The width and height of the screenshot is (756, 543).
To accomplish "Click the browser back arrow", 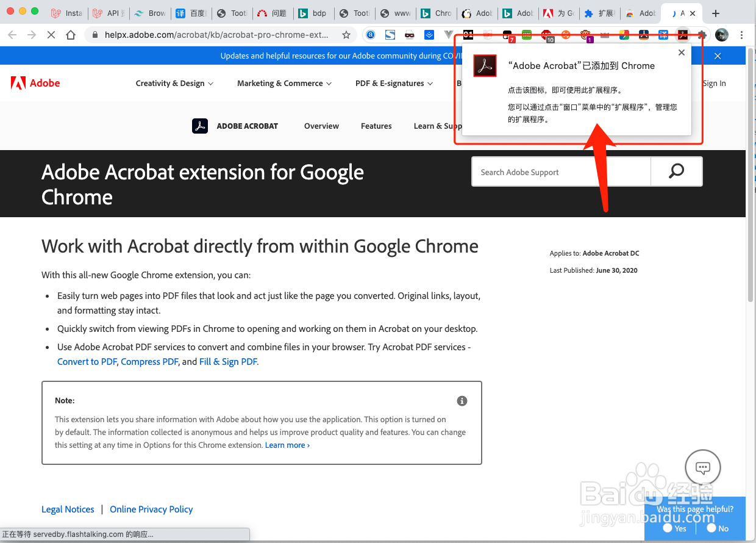I will (13, 35).
